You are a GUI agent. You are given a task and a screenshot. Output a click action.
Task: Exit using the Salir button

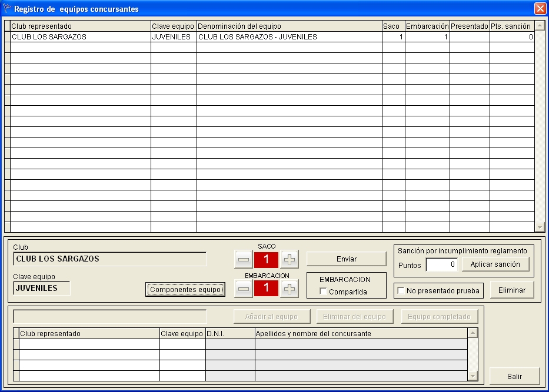(x=514, y=376)
